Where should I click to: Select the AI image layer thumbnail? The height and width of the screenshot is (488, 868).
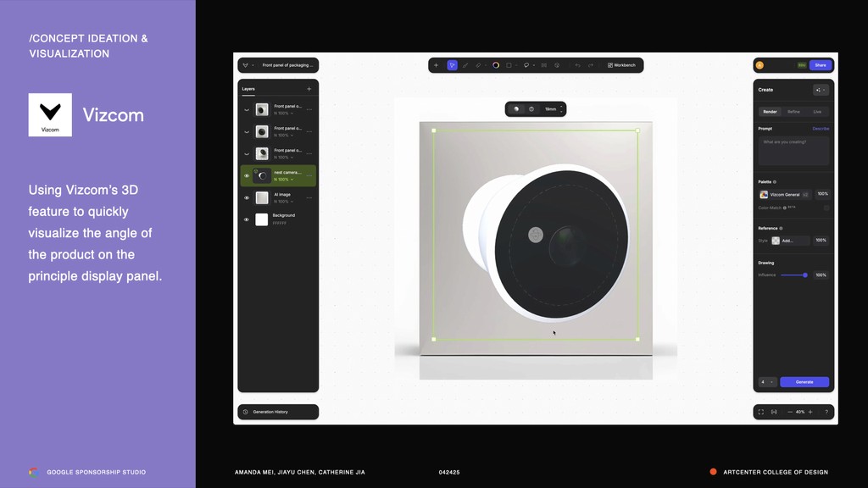tap(262, 197)
